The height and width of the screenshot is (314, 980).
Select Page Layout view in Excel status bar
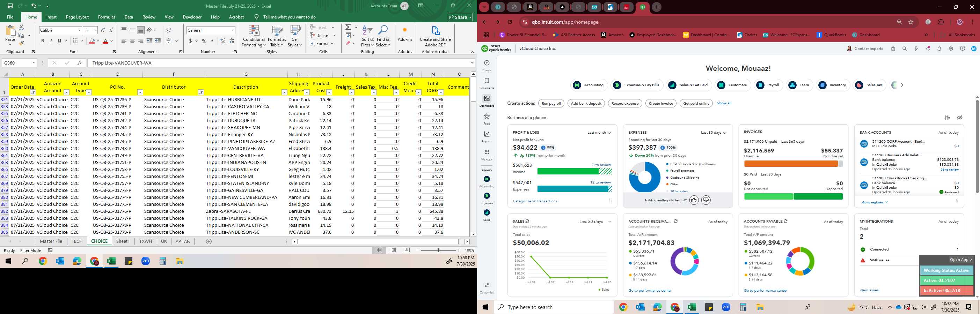click(393, 250)
